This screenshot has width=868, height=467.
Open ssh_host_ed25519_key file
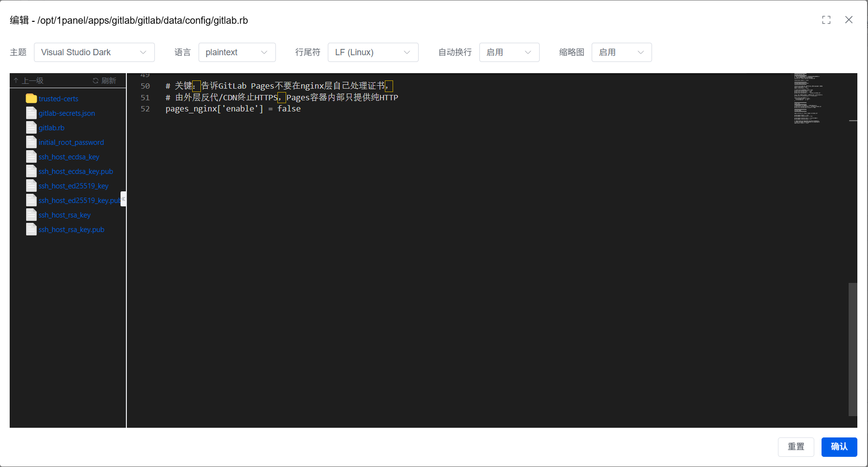(74, 186)
